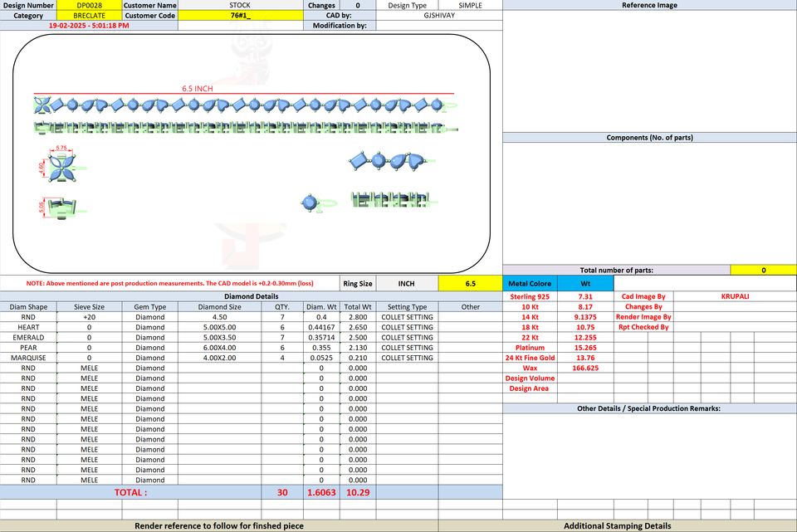This screenshot has width=797, height=532.
Task: Select the Metal Colore header cell
Action: (530, 284)
